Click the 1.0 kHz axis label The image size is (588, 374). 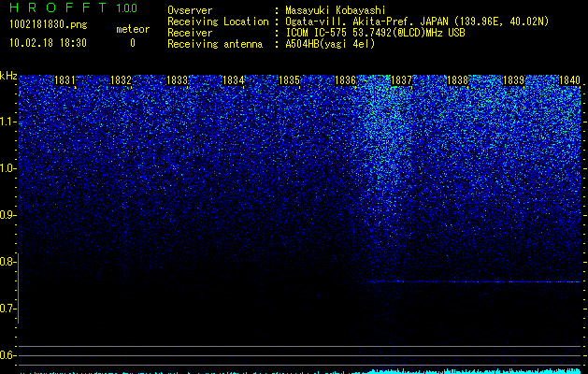8,168
